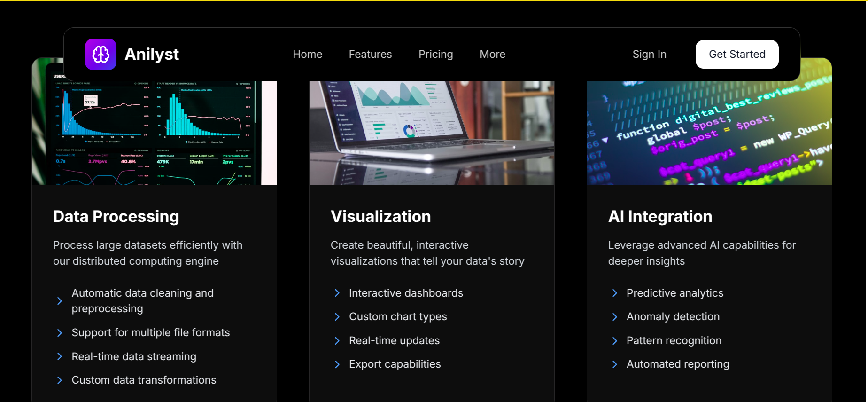Click 'Leverage advanced AI capabilities' description
868x402 pixels.
pyautogui.click(x=702, y=253)
